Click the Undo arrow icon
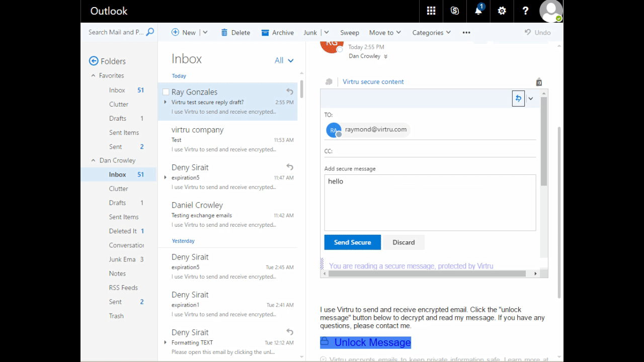644x362 pixels. (528, 32)
